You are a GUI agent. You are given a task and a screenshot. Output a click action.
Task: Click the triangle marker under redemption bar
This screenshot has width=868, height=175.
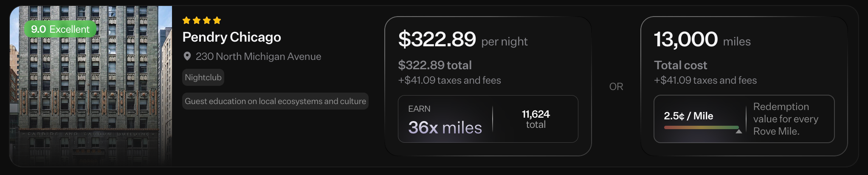(739, 131)
